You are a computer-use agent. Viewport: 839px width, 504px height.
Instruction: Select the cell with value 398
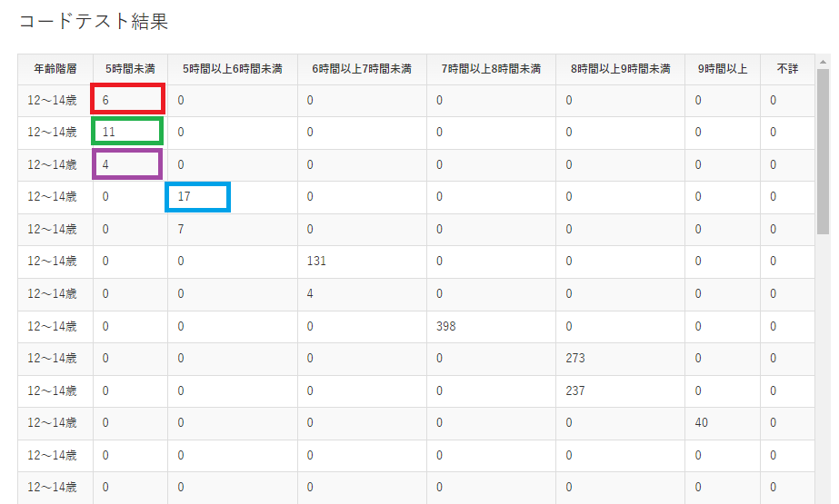tap(491, 327)
